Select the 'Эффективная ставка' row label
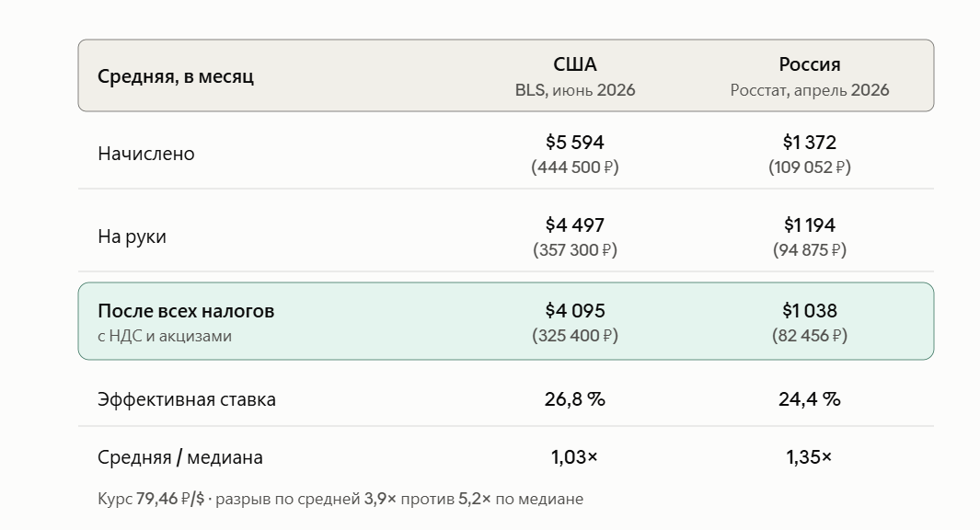Image resolution: width=980 pixels, height=530 pixels. coord(186,399)
